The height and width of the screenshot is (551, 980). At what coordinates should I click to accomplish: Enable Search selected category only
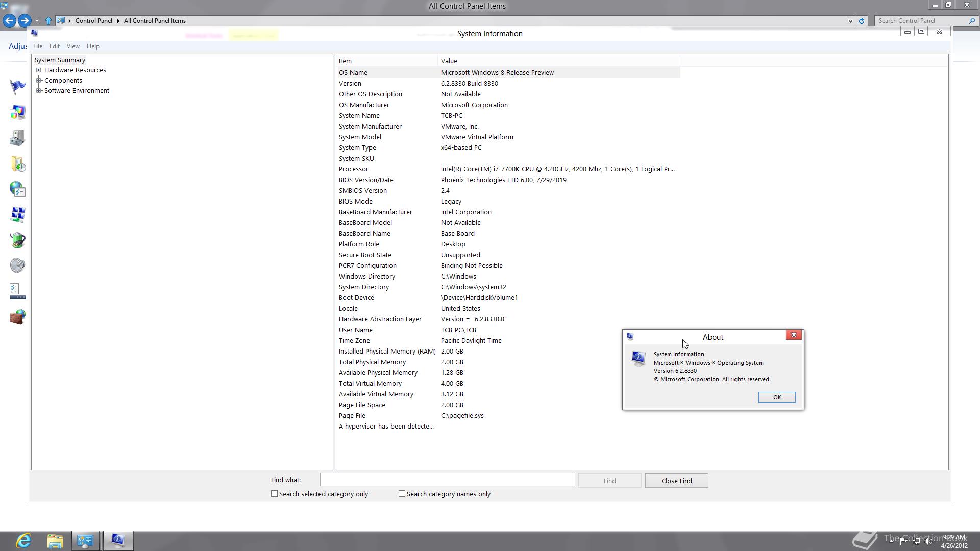[x=274, y=494]
